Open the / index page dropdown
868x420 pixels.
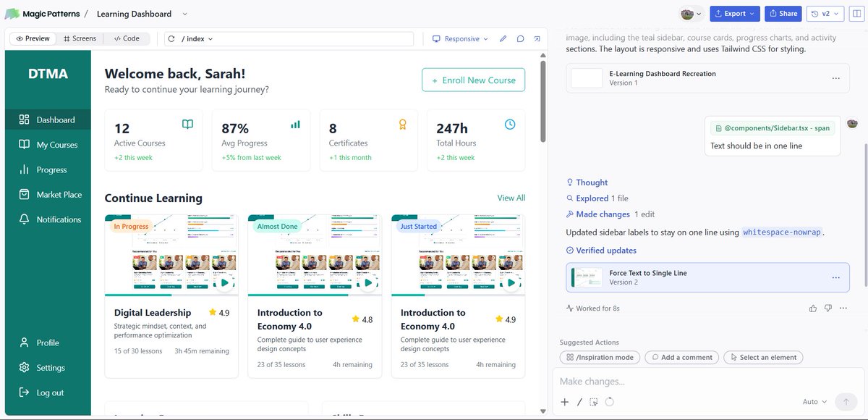click(197, 38)
